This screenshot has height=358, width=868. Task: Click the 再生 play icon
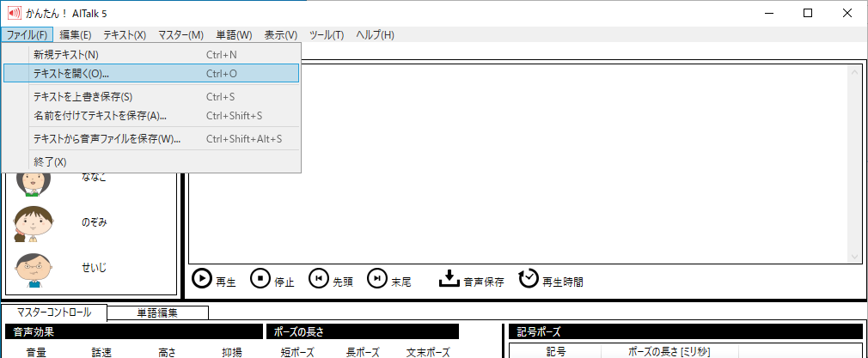201,278
